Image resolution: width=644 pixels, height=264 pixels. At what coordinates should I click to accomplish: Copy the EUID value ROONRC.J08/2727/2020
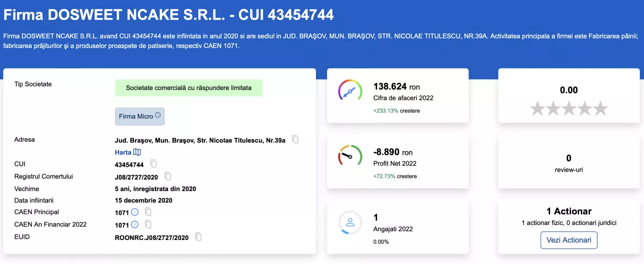198,237
